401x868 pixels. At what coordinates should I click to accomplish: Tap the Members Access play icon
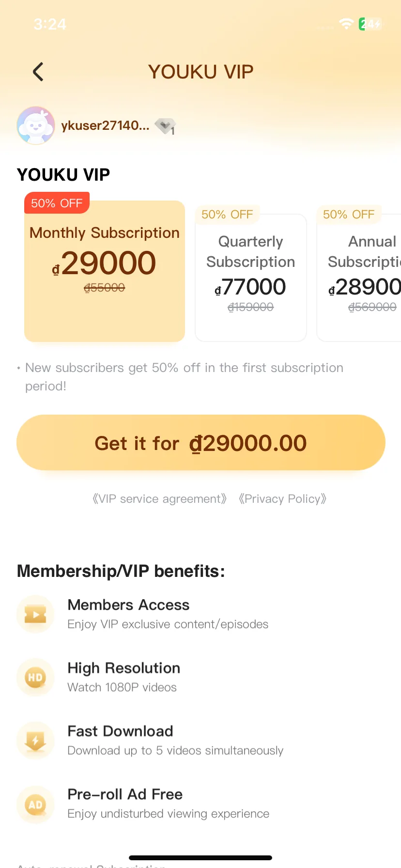click(35, 614)
